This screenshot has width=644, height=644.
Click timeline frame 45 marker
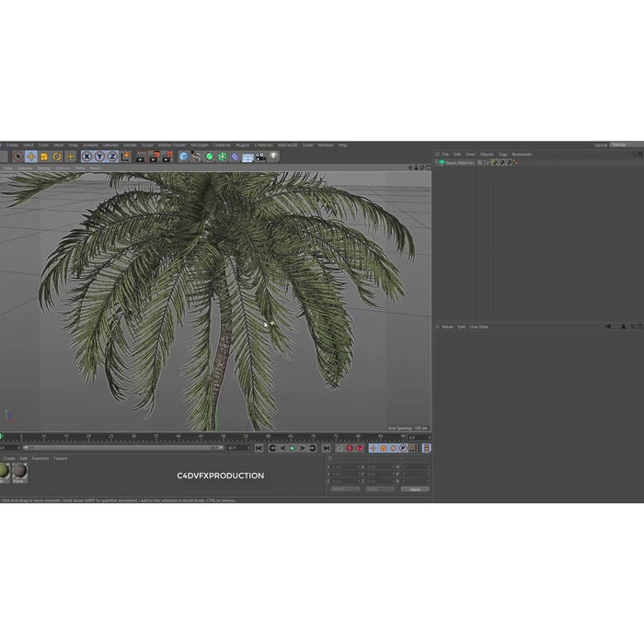tap(201, 437)
